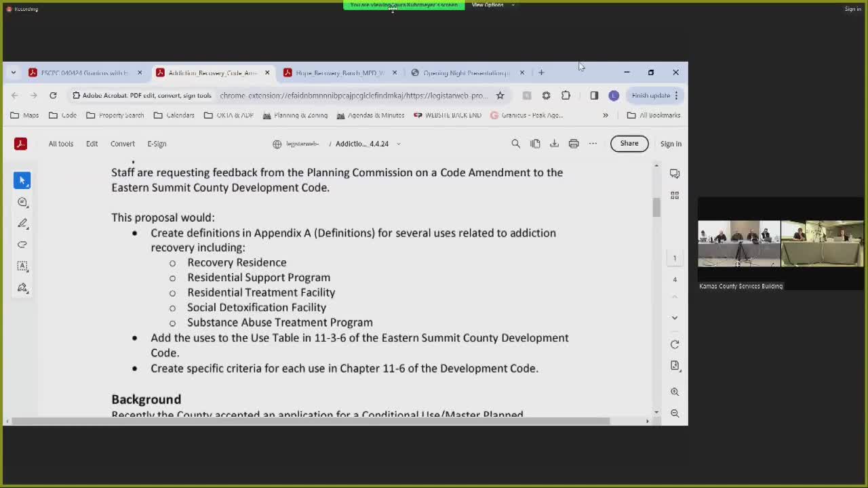Click the browser address bar URL
Image resolution: width=868 pixels, height=488 pixels.
pyautogui.click(x=353, y=96)
